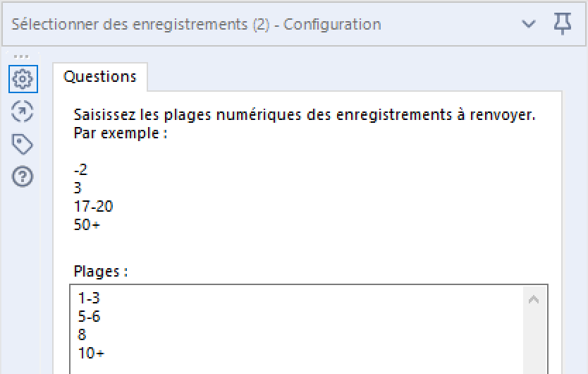Screen dimensions: 588x374
Task: Click the Plages : label
Action: pyautogui.click(x=101, y=272)
